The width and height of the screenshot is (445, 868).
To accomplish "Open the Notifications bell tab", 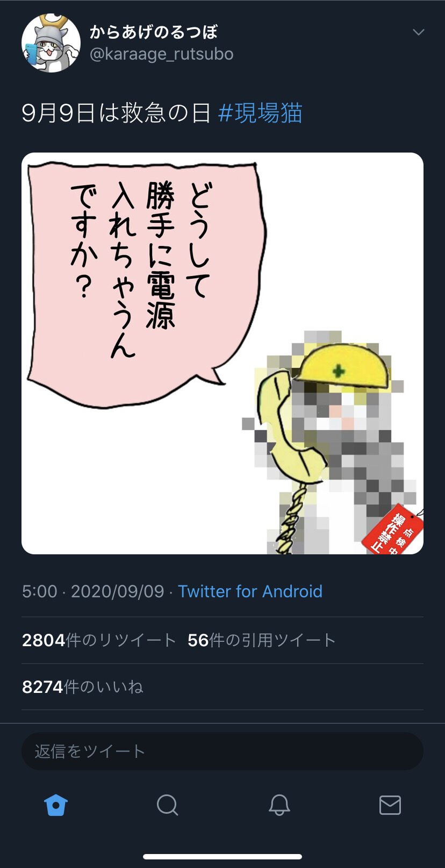I will pyautogui.click(x=279, y=805).
